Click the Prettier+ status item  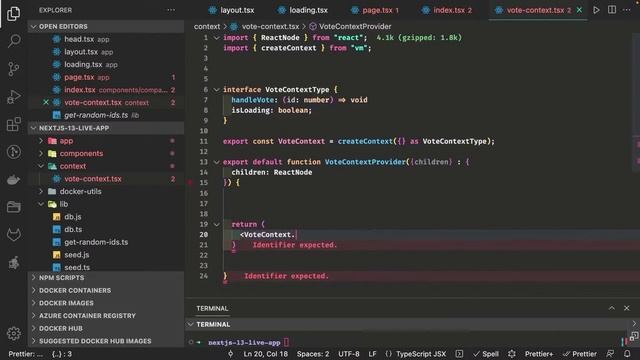539,354
